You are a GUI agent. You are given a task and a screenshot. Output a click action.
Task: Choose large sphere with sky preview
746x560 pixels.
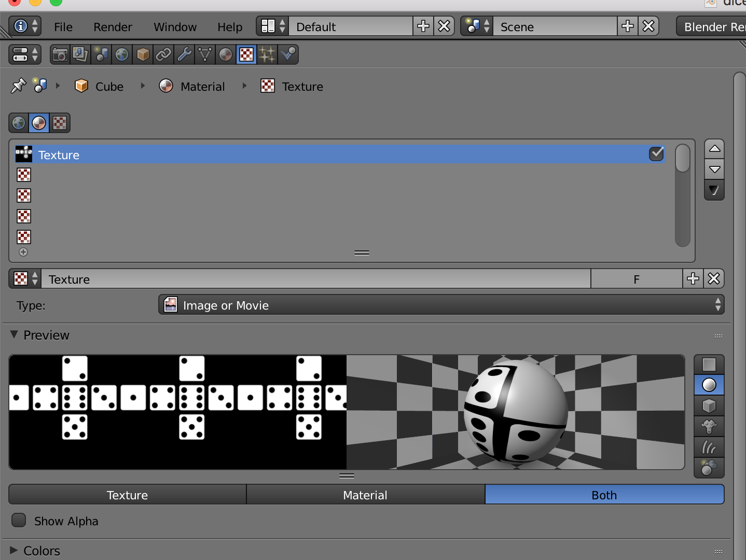[x=709, y=468]
